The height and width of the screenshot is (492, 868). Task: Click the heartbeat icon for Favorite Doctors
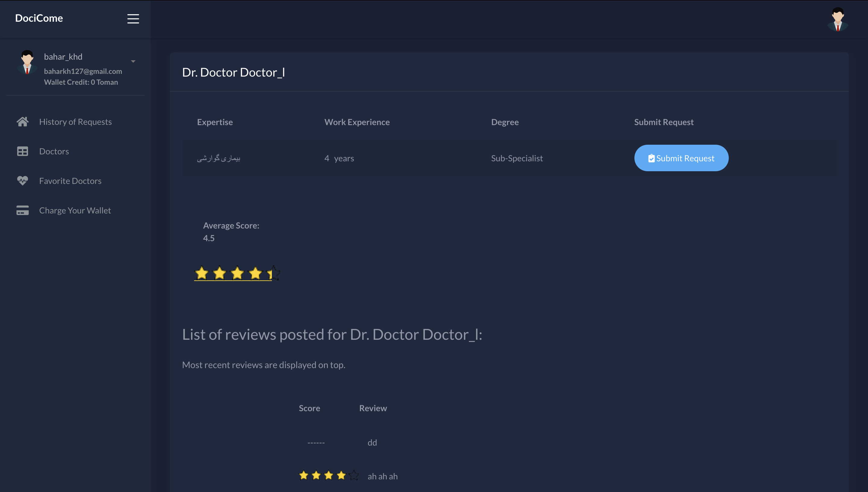coord(23,181)
